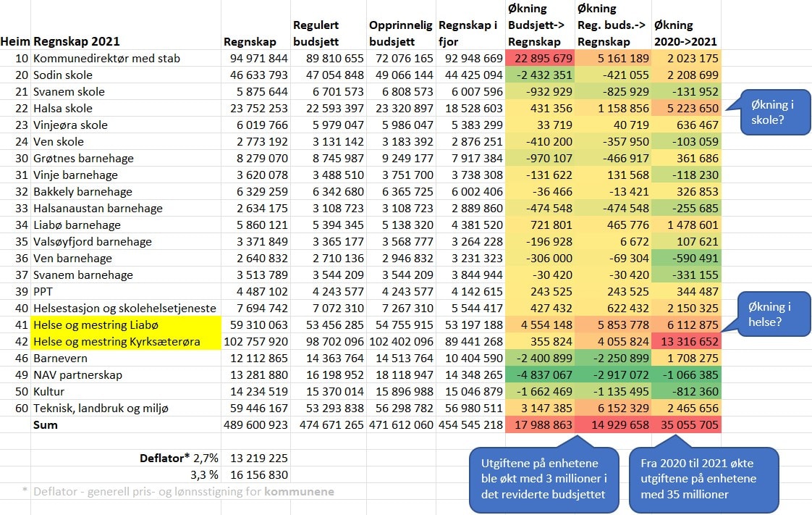Screen dimensions: 812x515
Task: Select the total cell 489 600 923
Action: point(256,425)
